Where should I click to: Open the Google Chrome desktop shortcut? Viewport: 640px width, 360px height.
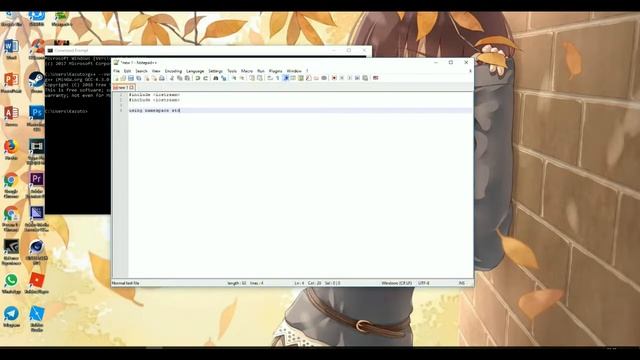click(x=11, y=184)
